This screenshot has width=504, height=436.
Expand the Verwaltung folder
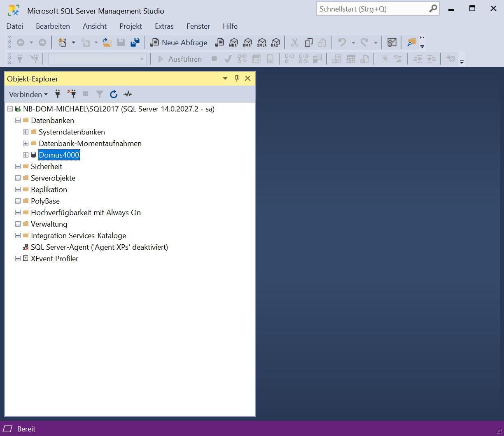coord(18,224)
